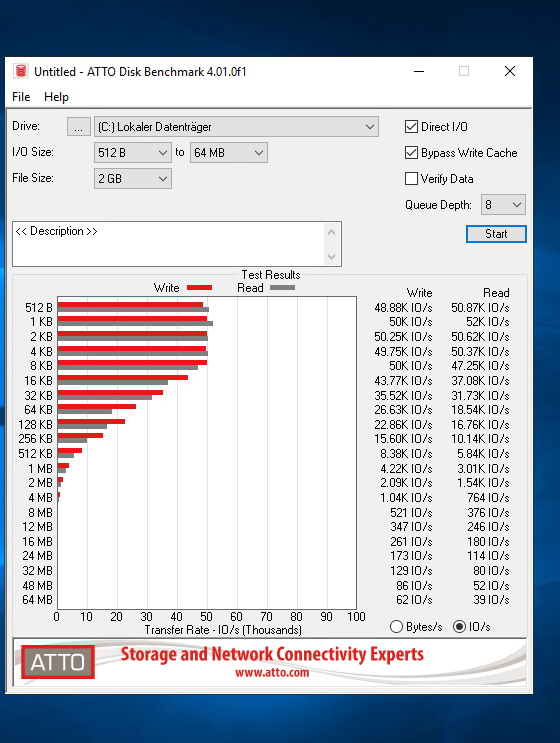
Task: Click the red Write bar for 16 KB
Action: point(123,378)
